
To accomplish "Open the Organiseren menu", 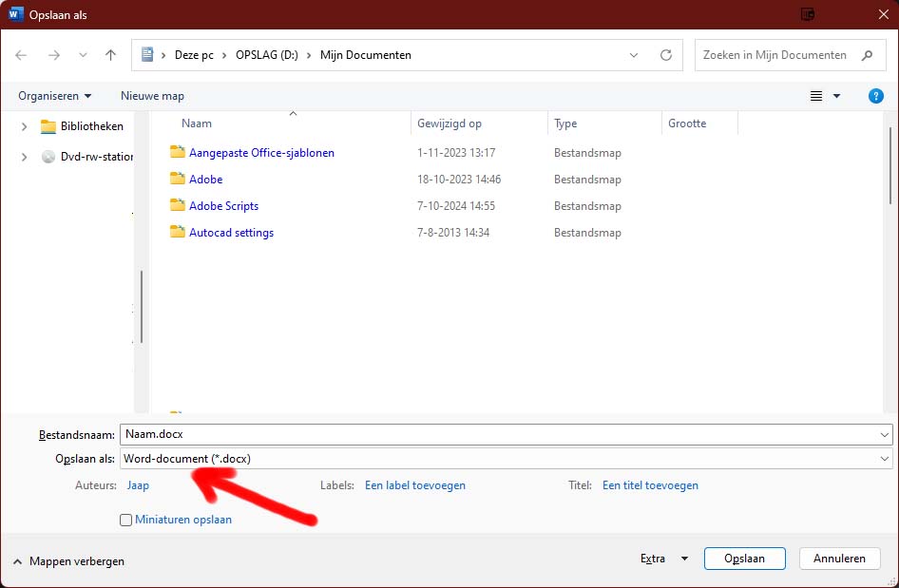I will (55, 96).
